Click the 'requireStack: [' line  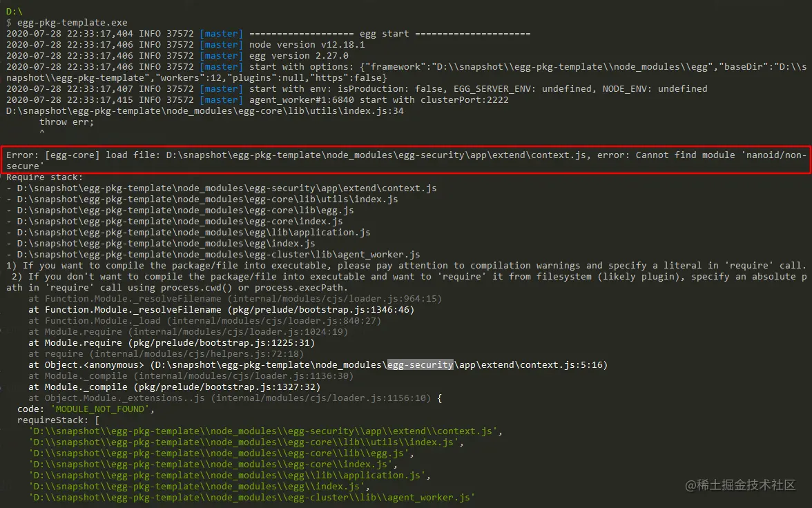point(59,420)
